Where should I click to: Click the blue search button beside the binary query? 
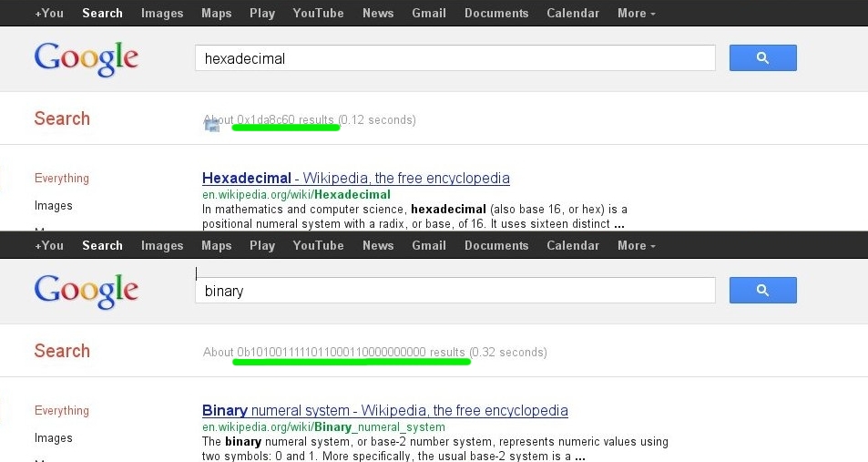[762, 291]
